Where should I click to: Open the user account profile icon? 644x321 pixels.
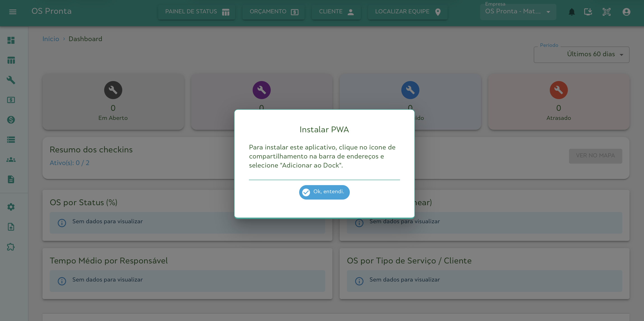pyautogui.click(x=626, y=12)
